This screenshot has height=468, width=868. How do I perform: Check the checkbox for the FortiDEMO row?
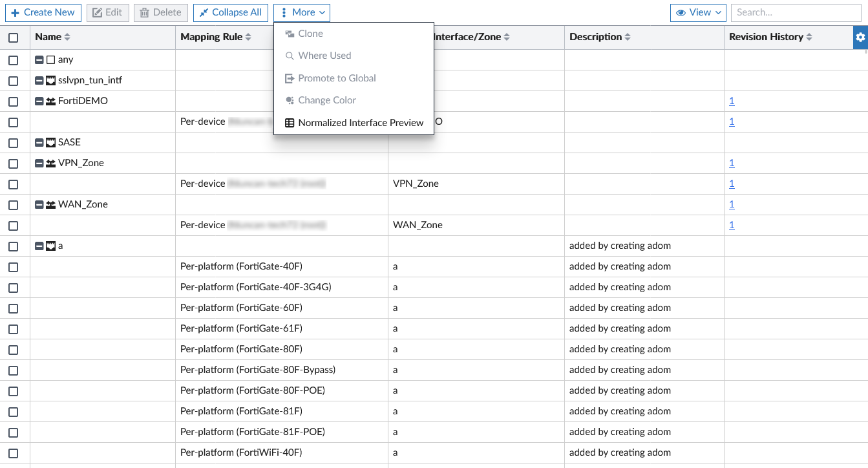(14, 101)
